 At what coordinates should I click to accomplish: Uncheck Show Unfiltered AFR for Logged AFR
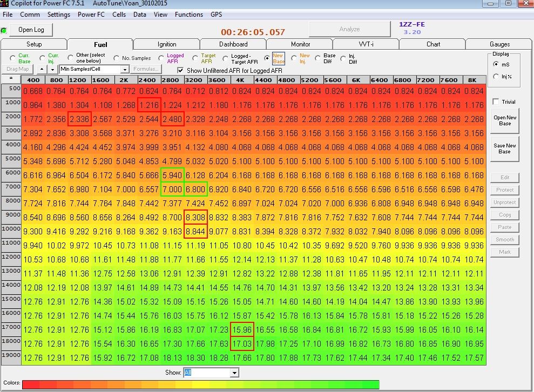[180, 71]
